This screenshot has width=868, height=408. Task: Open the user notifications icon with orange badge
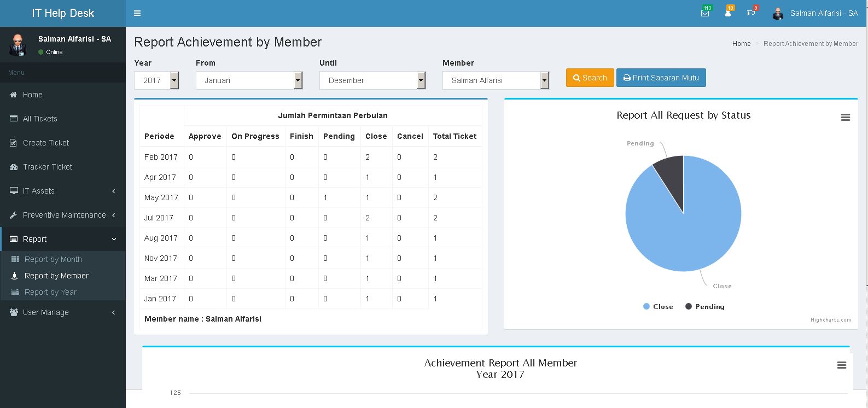coord(728,13)
